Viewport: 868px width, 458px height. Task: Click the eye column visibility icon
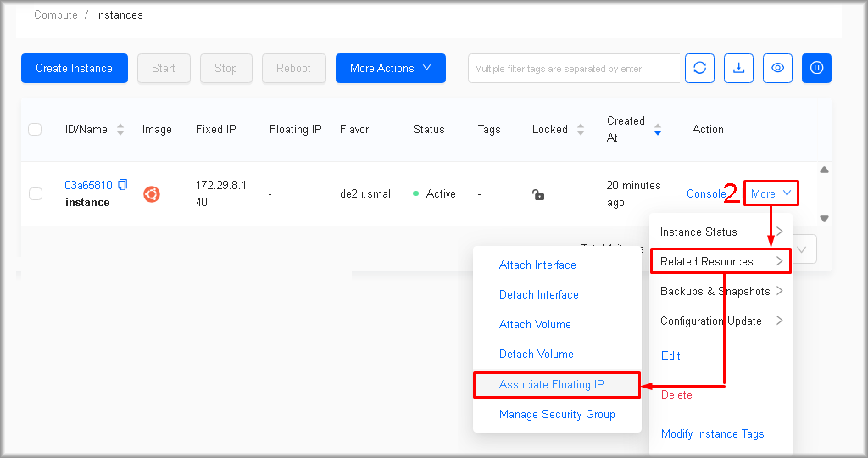click(777, 69)
